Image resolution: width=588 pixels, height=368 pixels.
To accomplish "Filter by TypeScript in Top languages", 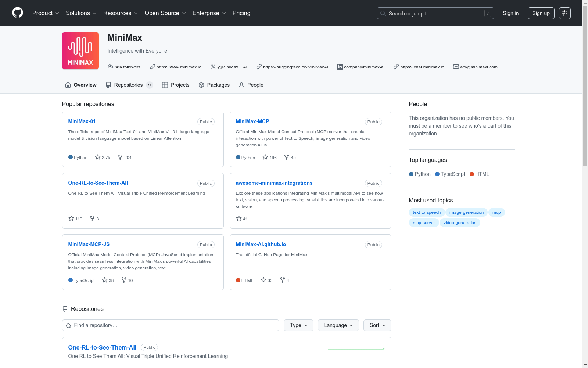I will [x=450, y=174].
